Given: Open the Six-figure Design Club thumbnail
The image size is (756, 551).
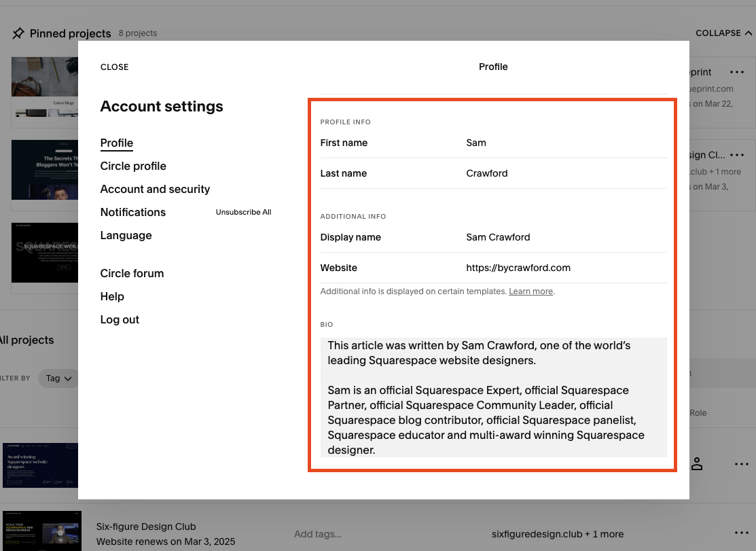Looking at the screenshot, I should [x=42, y=530].
